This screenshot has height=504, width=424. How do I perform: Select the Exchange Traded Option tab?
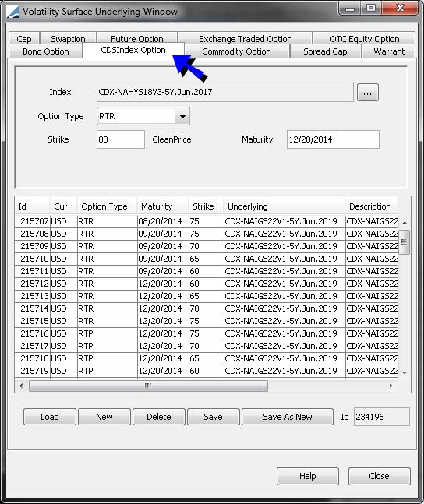pos(246,39)
